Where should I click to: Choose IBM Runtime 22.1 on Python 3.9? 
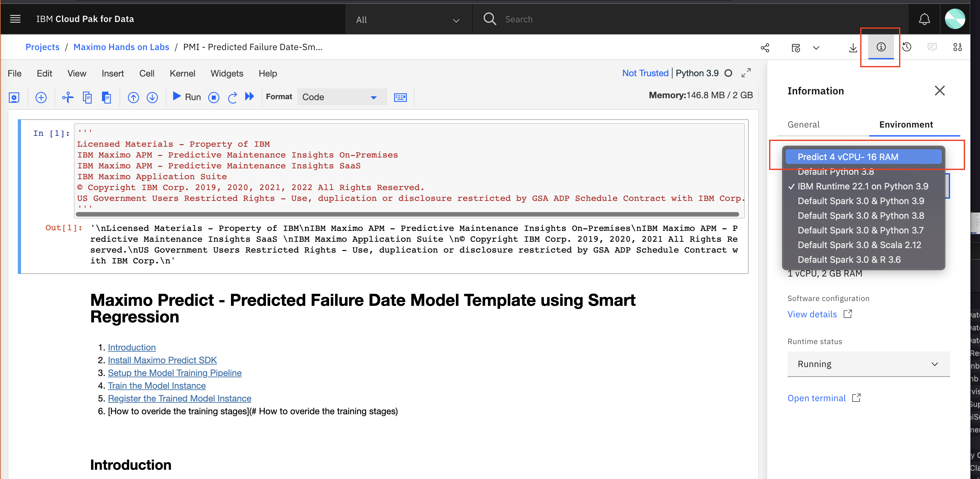click(864, 186)
